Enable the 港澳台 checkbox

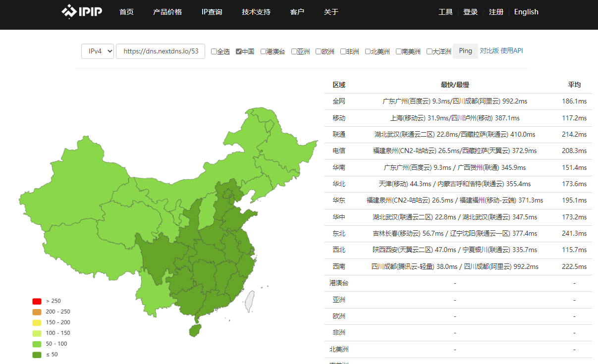click(264, 52)
